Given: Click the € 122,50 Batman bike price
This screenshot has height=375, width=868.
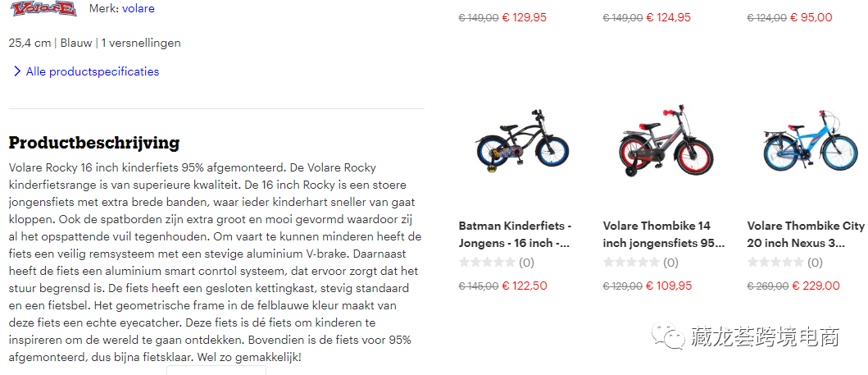Looking at the screenshot, I should click(x=525, y=286).
